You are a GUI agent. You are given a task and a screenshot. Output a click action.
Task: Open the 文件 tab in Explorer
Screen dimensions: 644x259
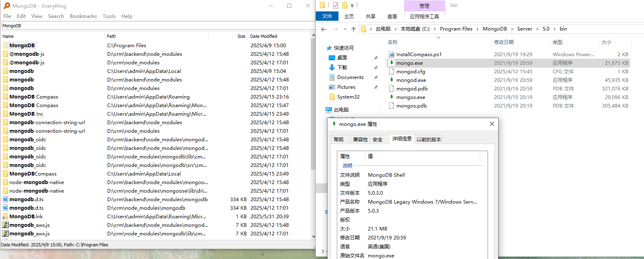pos(327,16)
